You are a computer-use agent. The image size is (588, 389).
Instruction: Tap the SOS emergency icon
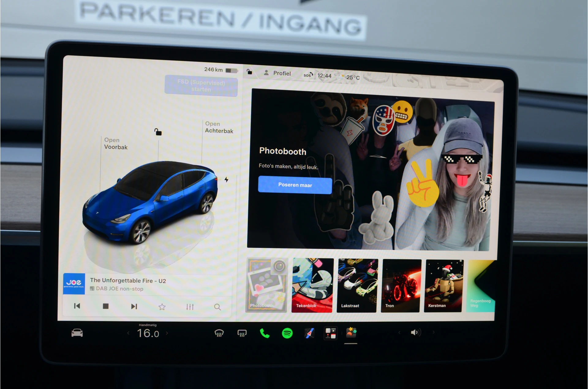pos(308,75)
